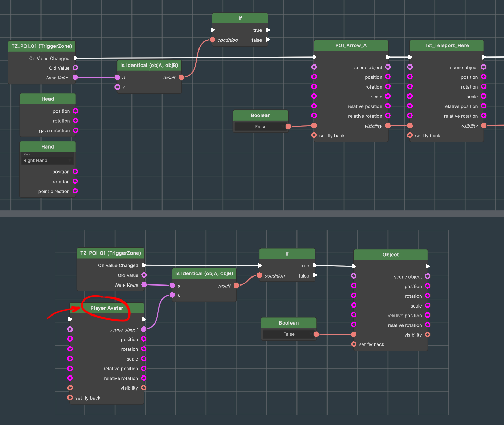Click Player Avatar's set fly back port
This screenshot has height=425, width=504.
pyautogui.click(x=70, y=397)
